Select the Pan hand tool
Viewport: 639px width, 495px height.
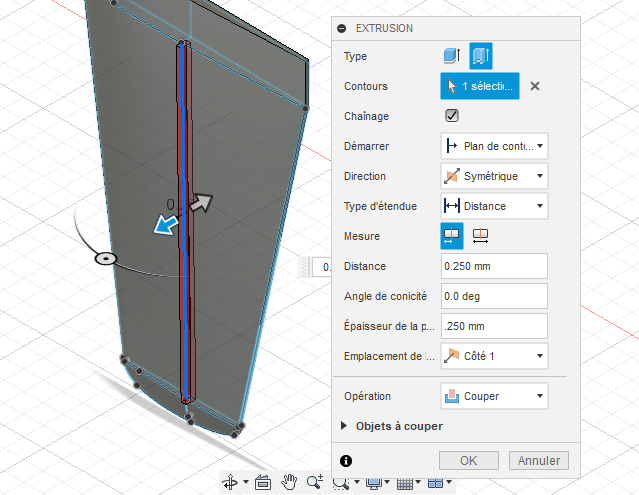click(289, 482)
